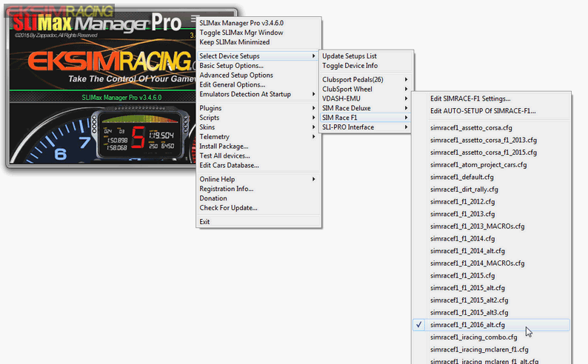Expand Online Help submenu
The width and height of the screenshot is (588, 364).
click(x=258, y=179)
